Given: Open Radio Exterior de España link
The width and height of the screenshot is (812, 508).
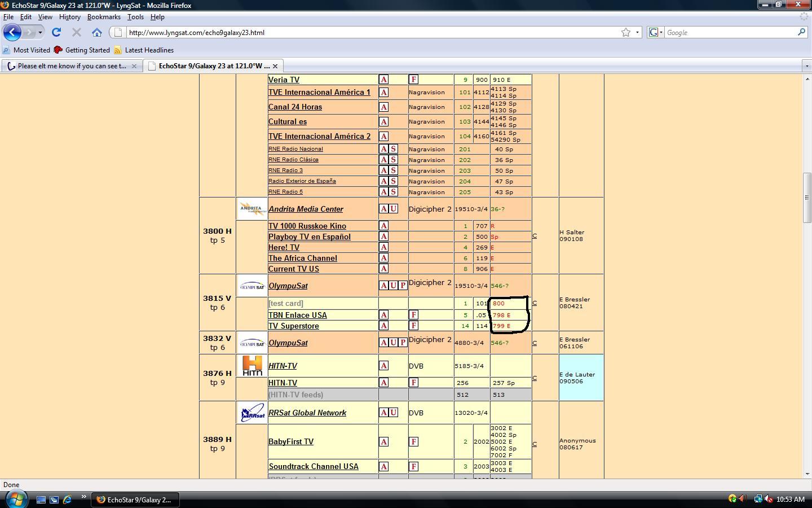Looking at the screenshot, I should [302, 181].
